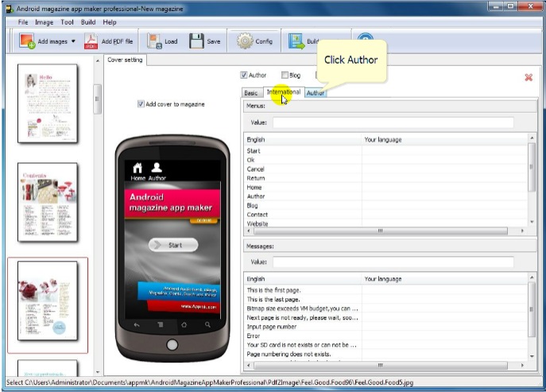The width and height of the screenshot is (546, 392).
Task: Select 'Page numbering does not exists.' row
Action: click(x=385, y=354)
